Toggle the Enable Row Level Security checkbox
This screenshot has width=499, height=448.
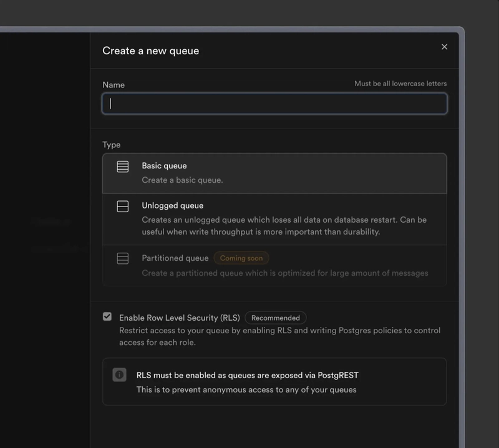pos(107,317)
